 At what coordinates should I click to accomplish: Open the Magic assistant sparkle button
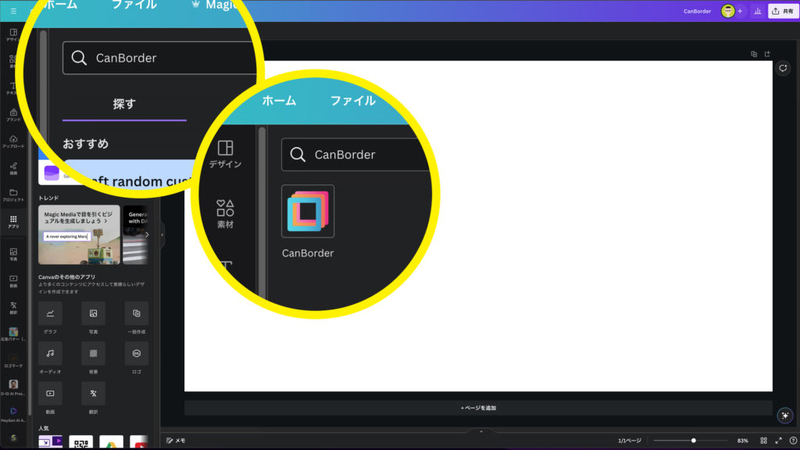[785, 415]
